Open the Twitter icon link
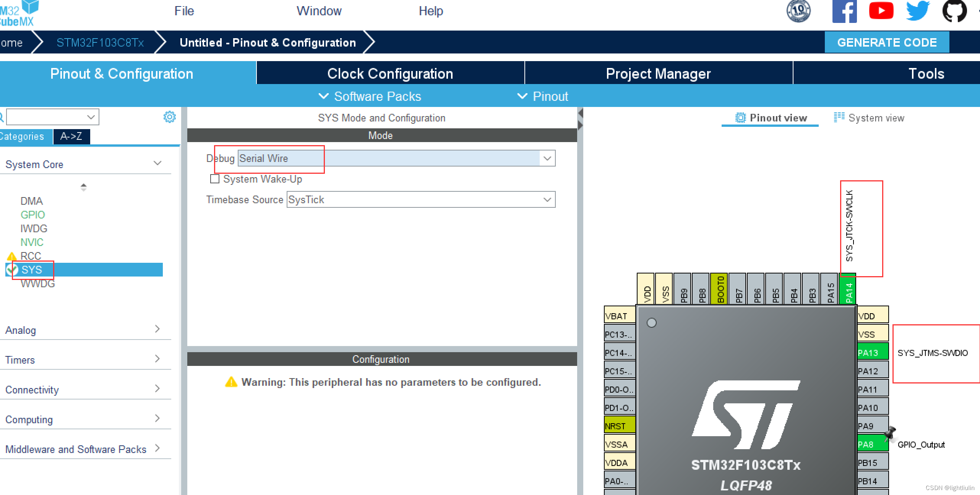The image size is (980, 495). 918,11
